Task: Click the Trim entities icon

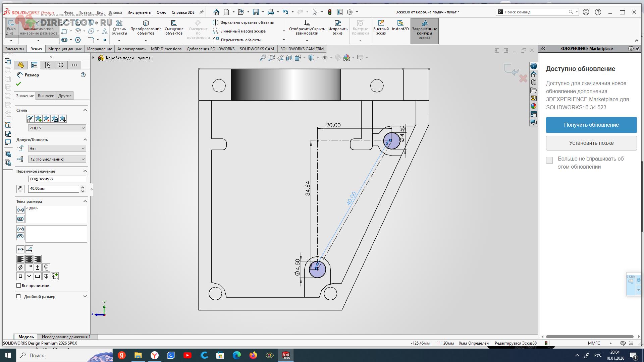Action: pos(119,23)
